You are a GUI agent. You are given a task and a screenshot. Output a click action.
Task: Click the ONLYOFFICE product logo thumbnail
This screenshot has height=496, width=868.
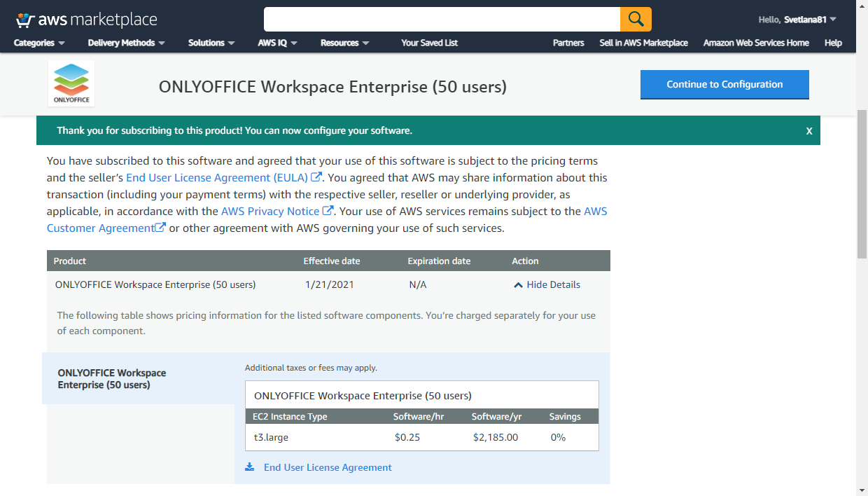point(71,83)
